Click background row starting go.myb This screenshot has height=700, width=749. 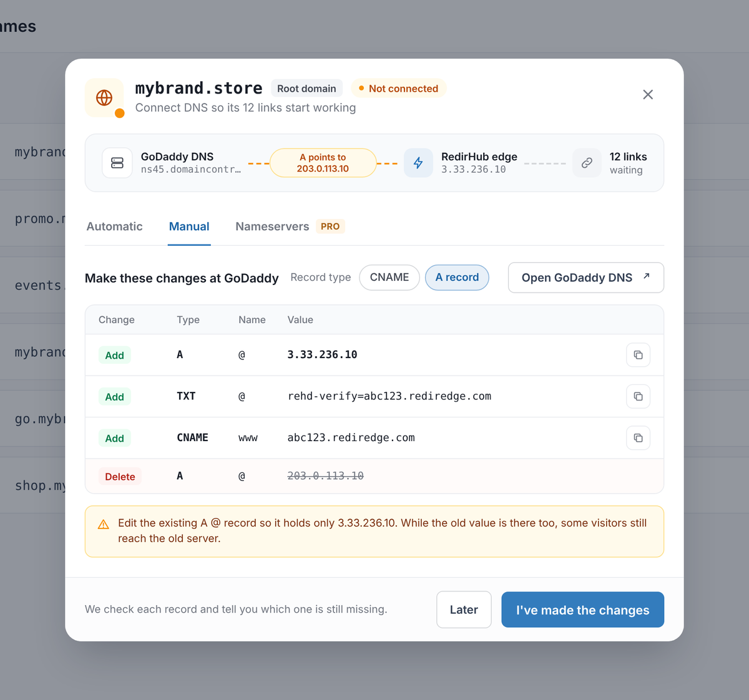32,419
